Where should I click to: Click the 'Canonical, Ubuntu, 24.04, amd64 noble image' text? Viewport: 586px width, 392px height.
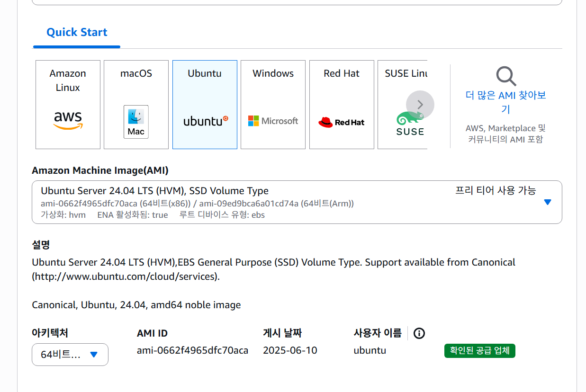136,305
